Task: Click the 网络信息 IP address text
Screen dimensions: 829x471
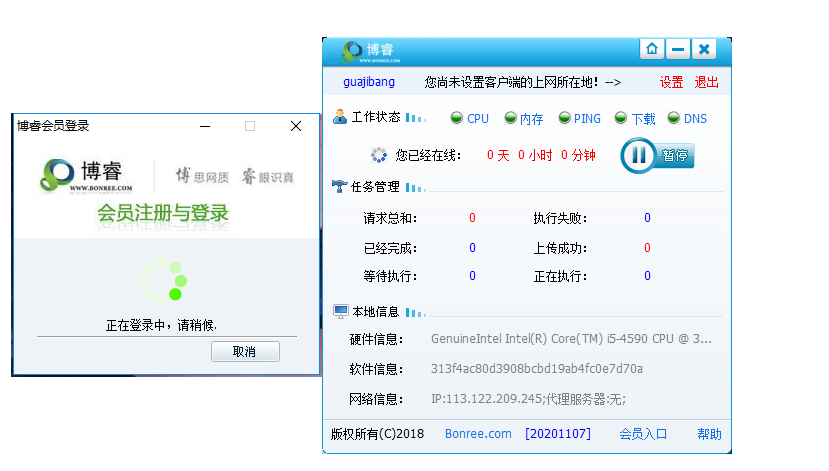Action: pos(528,399)
